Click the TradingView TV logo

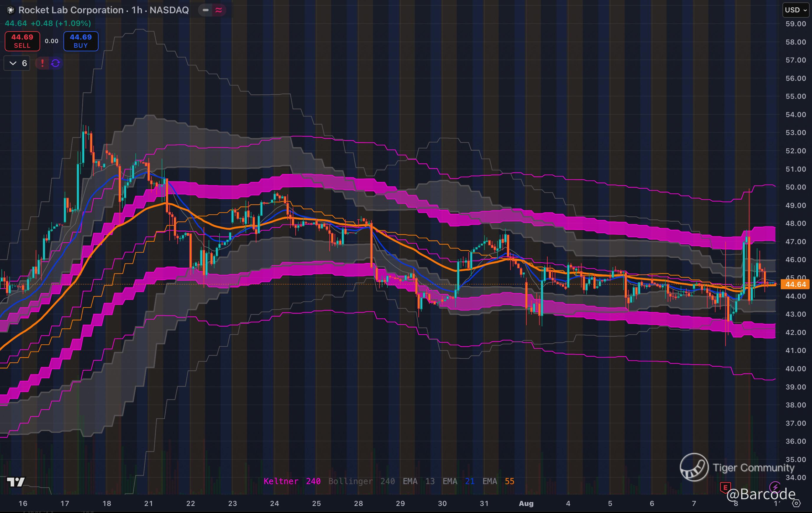[16, 482]
